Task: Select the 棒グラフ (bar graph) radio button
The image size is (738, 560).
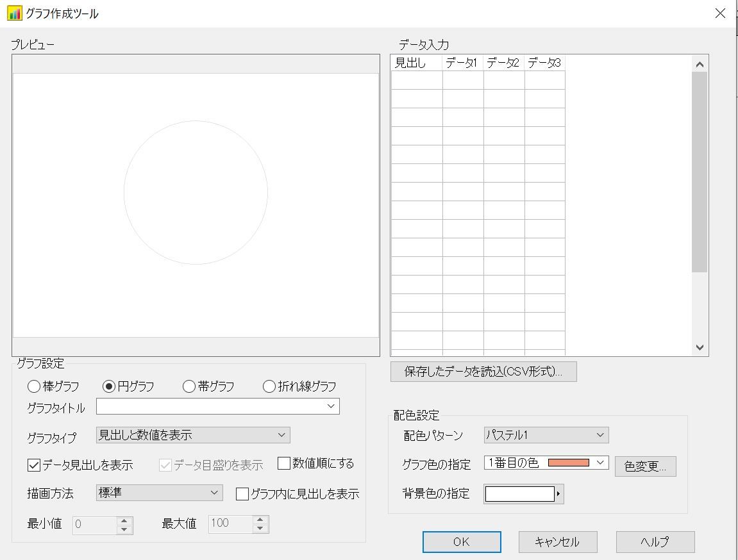Action: click(32, 386)
